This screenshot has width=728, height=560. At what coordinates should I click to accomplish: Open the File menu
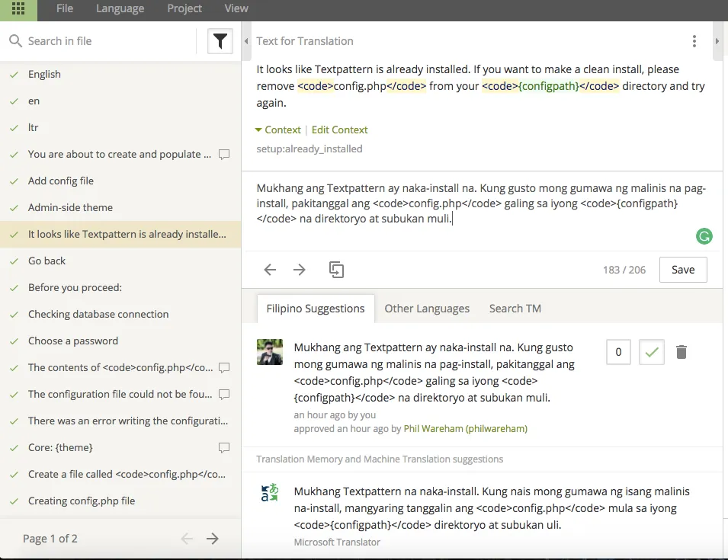(x=65, y=8)
